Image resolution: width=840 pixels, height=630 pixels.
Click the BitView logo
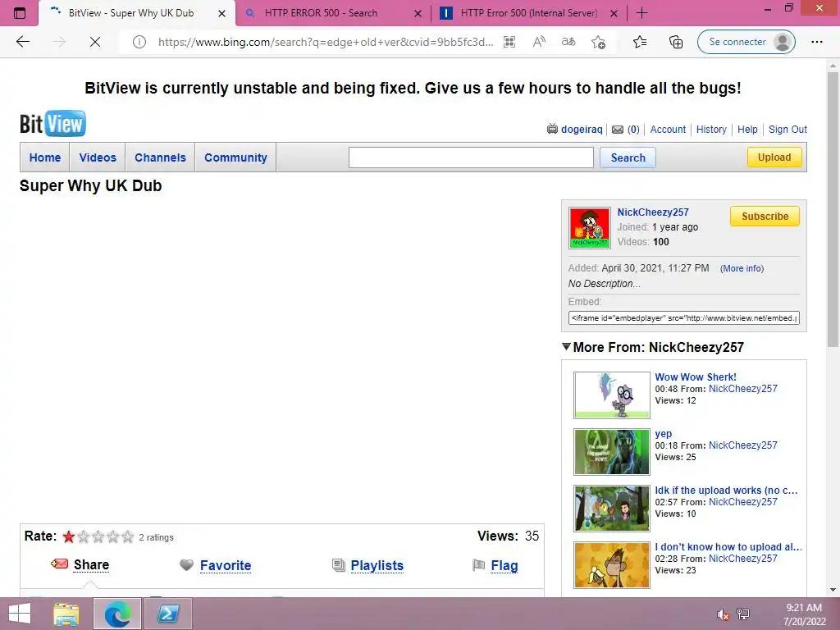point(52,124)
